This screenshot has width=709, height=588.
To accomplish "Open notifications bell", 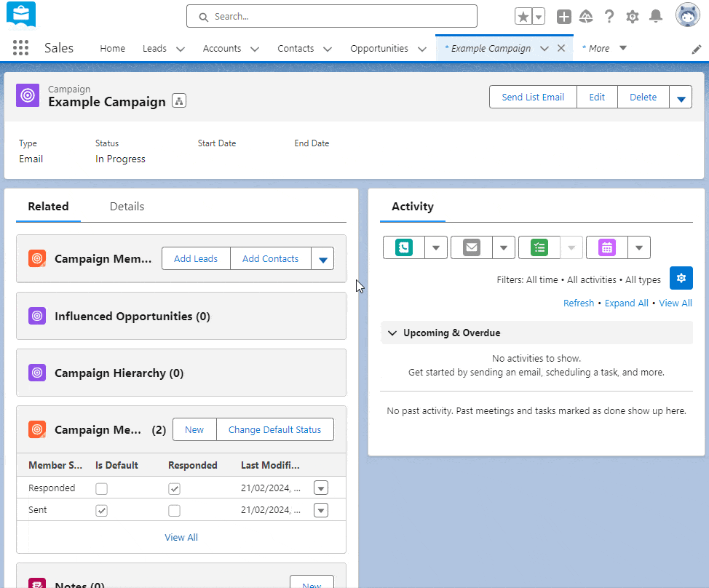I will point(656,17).
